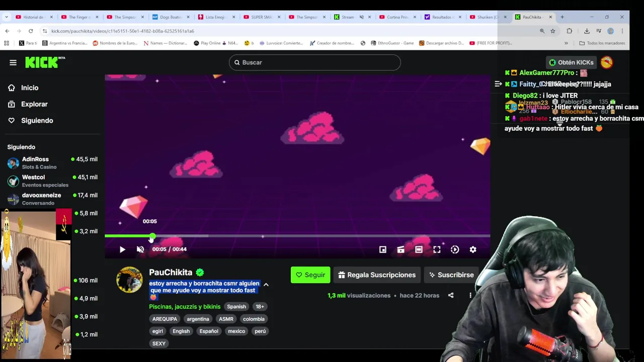Subscribe with the Suscribirse button
644x362 pixels.
click(x=451, y=275)
